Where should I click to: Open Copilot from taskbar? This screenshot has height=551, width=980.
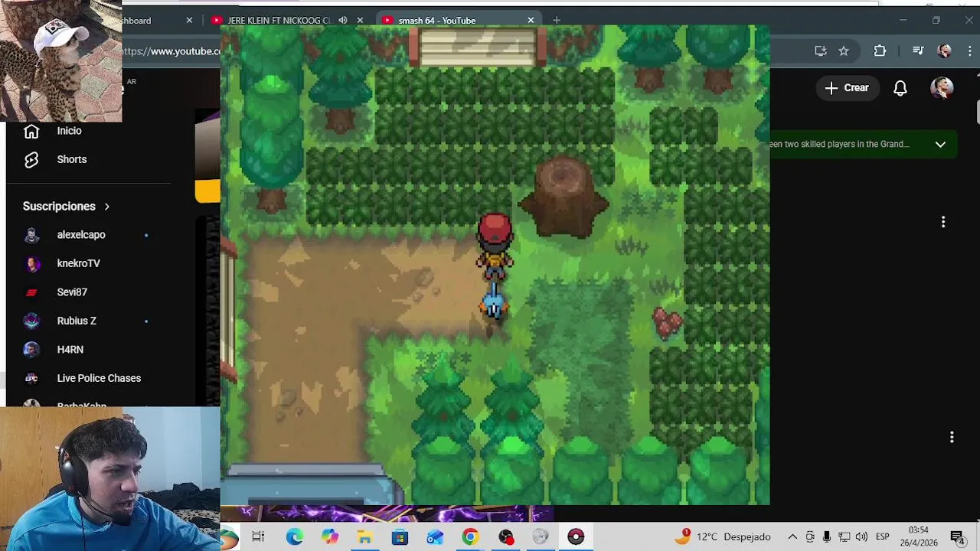329,537
